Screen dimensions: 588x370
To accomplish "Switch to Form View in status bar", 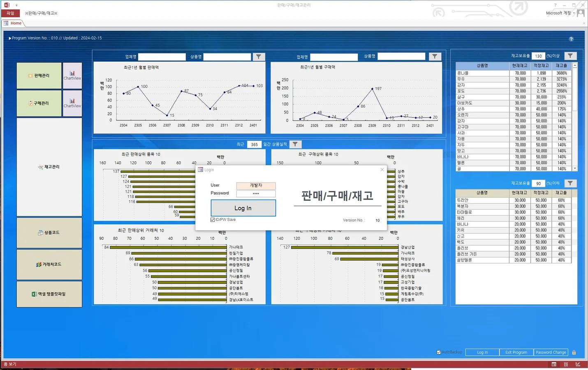I will click(554, 364).
